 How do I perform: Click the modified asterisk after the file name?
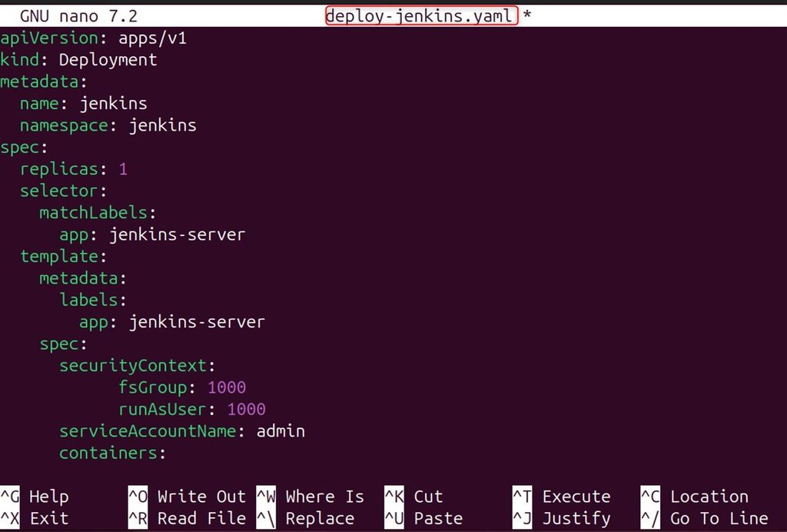tap(527, 15)
